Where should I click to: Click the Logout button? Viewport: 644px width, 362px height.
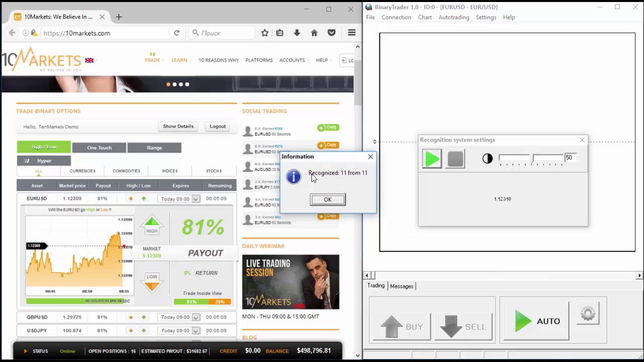point(218,127)
